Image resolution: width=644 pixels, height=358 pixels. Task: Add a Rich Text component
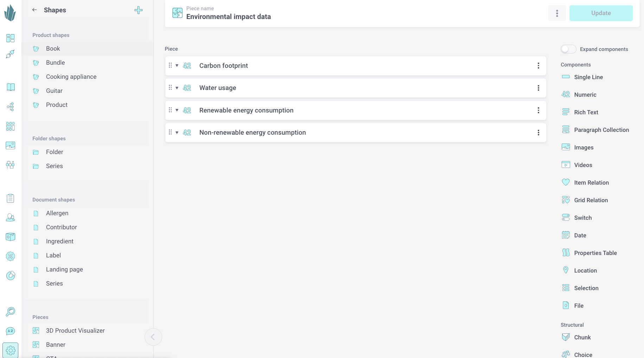click(x=586, y=112)
